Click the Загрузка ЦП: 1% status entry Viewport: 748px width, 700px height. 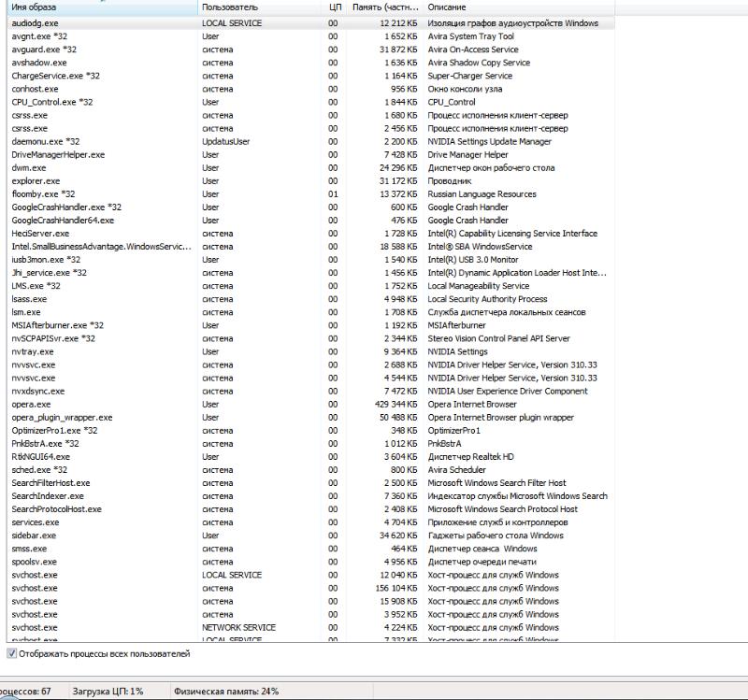click(x=108, y=692)
